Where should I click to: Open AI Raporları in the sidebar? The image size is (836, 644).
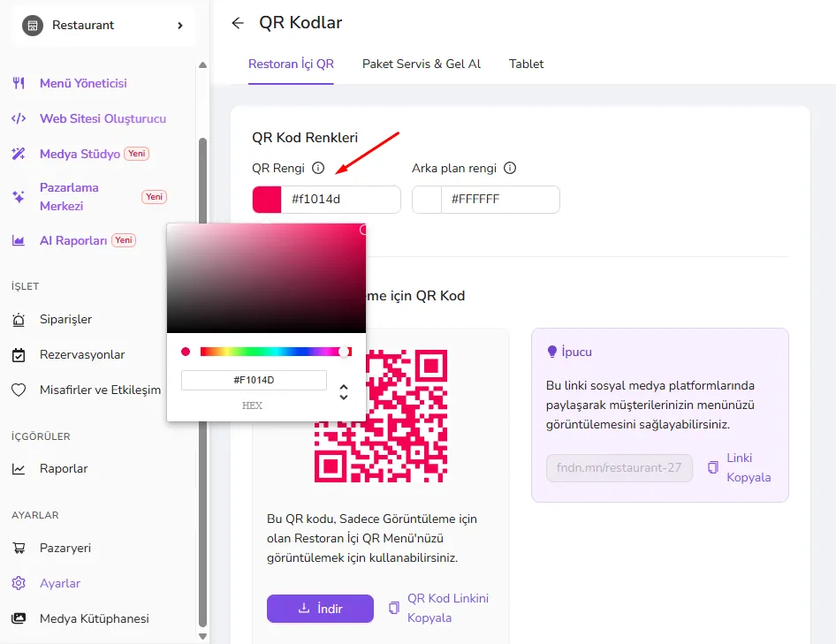pyautogui.click(x=73, y=240)
